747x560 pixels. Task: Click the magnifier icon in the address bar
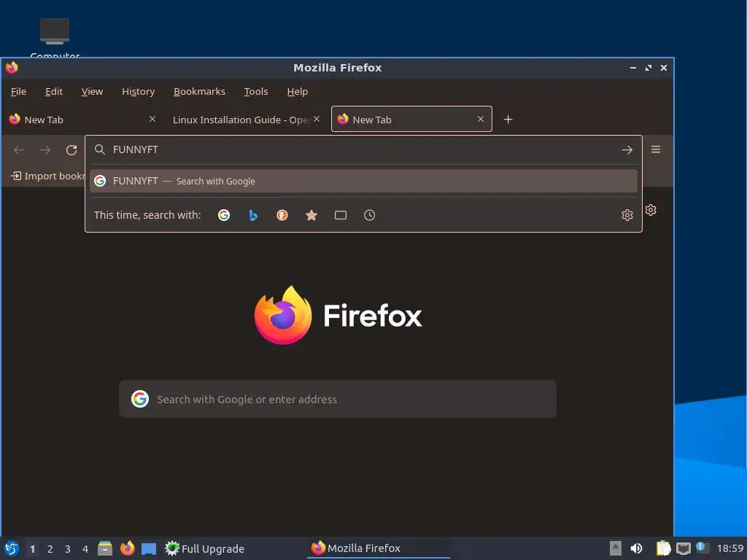point(99,149)
